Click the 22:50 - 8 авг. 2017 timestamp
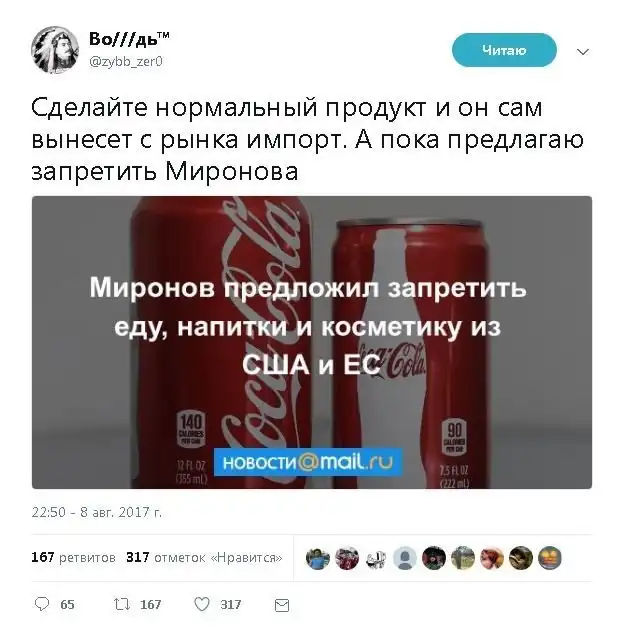 point(97,512)
